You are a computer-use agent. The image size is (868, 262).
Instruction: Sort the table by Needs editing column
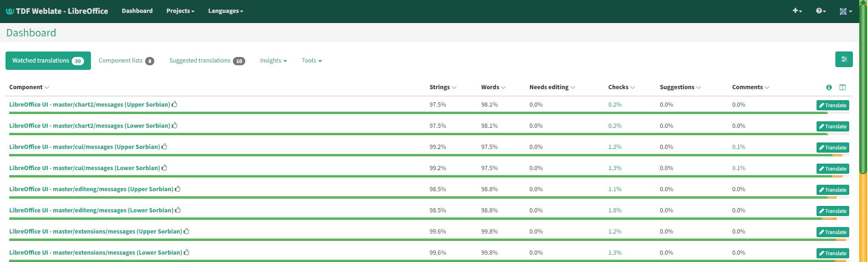click(552, 87)
